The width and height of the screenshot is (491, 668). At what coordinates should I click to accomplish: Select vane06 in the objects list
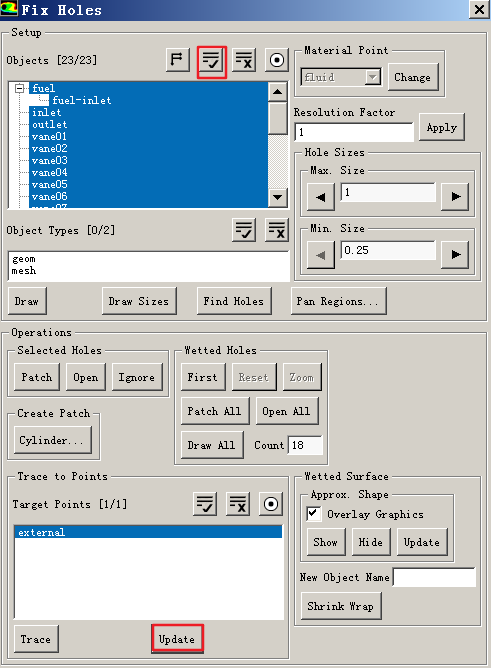pyautogui.click(x=49, y=196)
